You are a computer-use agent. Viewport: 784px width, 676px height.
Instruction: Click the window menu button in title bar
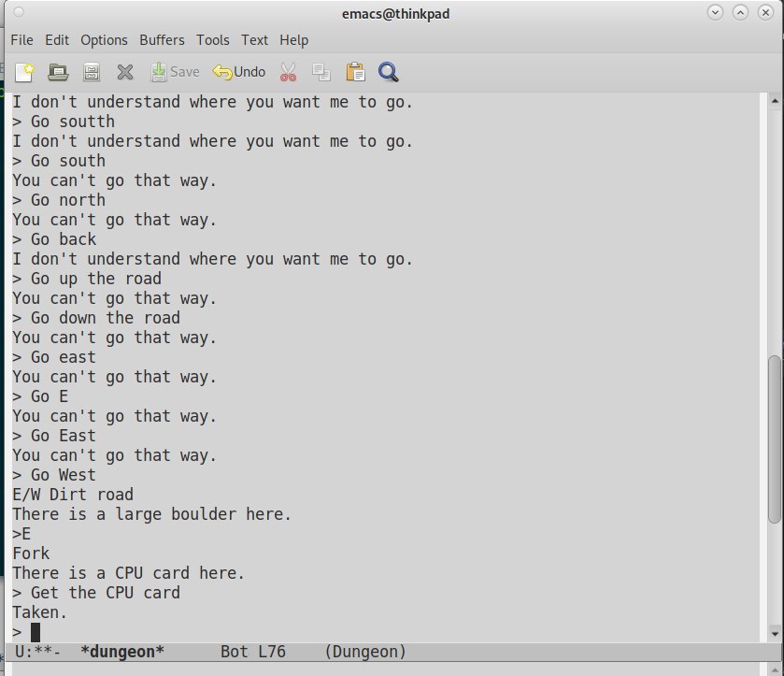(x=19, y=12)
